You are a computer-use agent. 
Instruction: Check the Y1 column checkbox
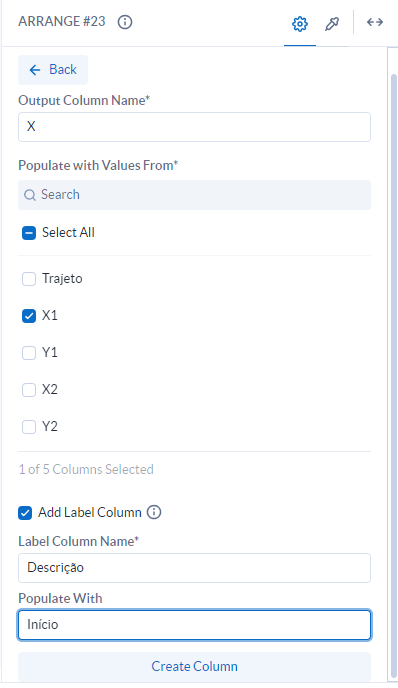click(x=29, y=353)
